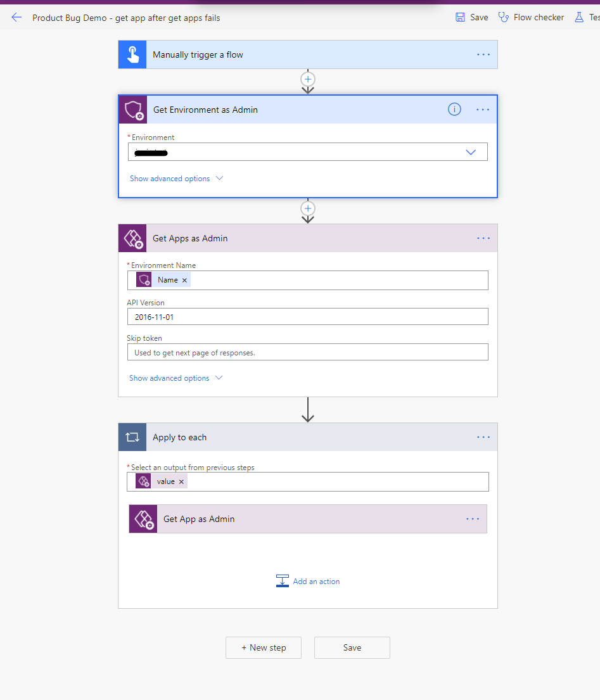Click the Power Apps icon on Get Apps as Admin
This screenshot has height=700, width=600.
coord(132,238)
